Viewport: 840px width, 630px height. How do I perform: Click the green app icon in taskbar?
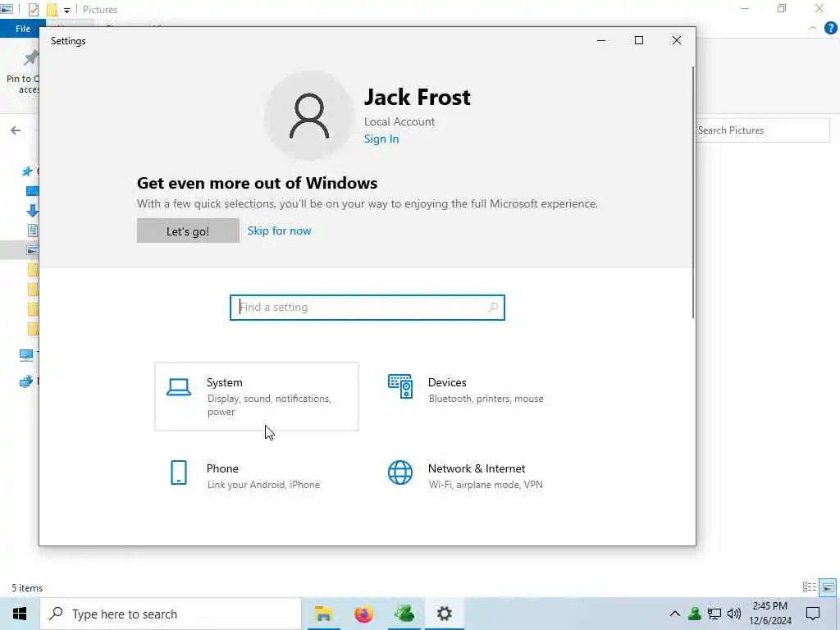[x=404, y=614]
